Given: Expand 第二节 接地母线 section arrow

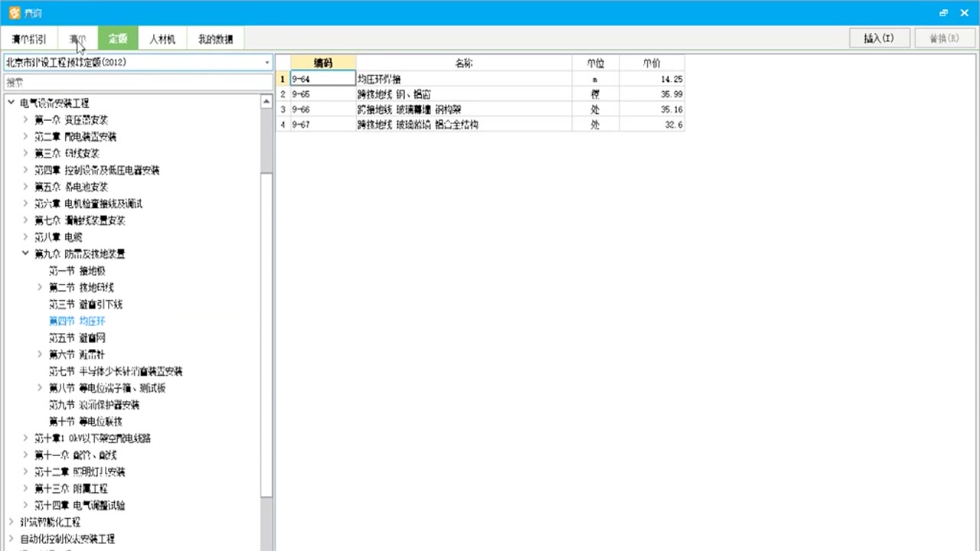Looking at the screenshot, I should [x=40, y=287].
